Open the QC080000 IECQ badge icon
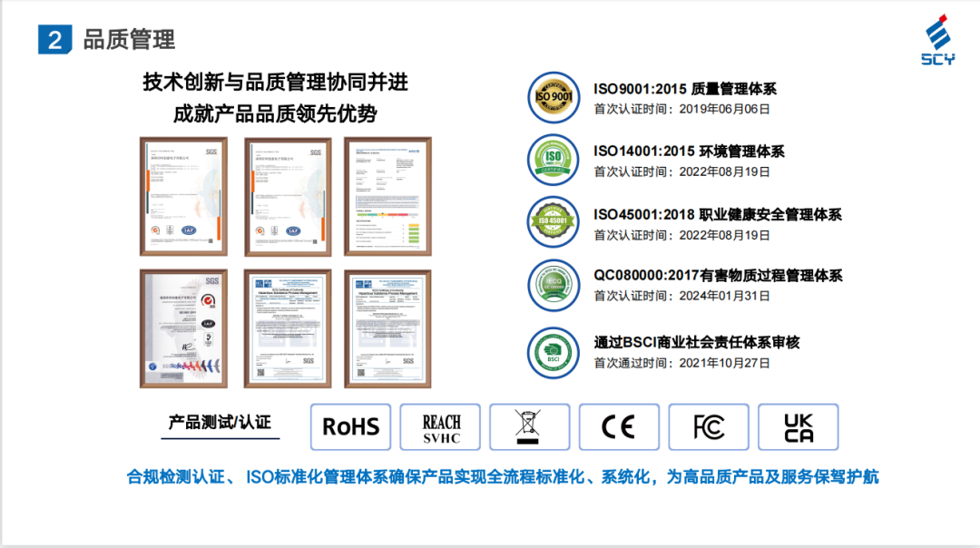This screenshot has width=980, height=548. 553,283
